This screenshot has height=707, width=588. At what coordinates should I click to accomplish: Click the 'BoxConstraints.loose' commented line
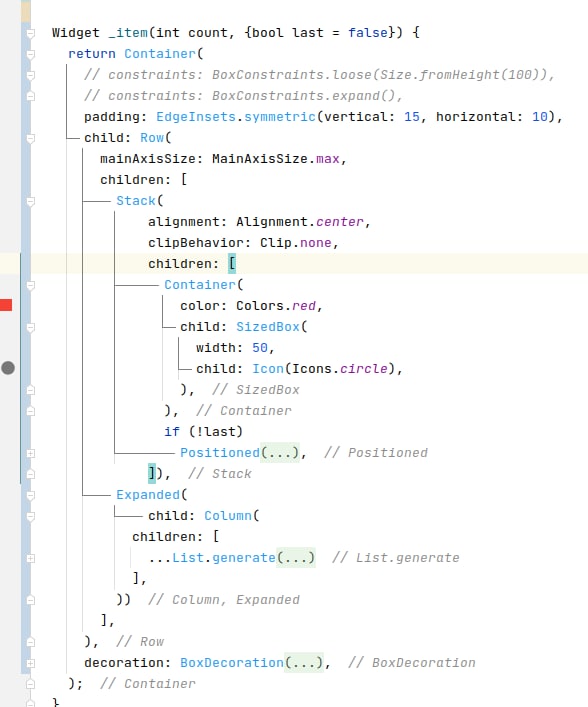pos(319,74)
